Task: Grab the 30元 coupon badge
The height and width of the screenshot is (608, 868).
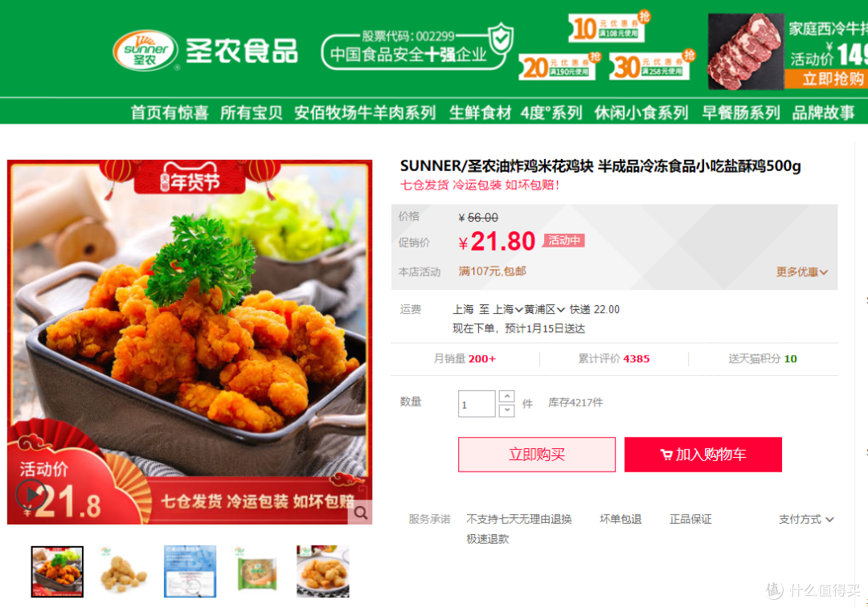Action: (652, 65)
